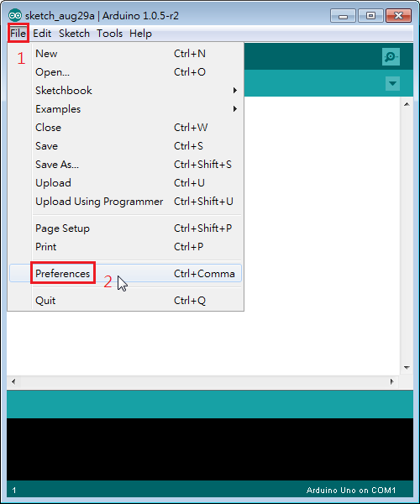The image size is (420, 504).
Task: Click the vertical scrollbar up arrow
Action: point(407,104)
